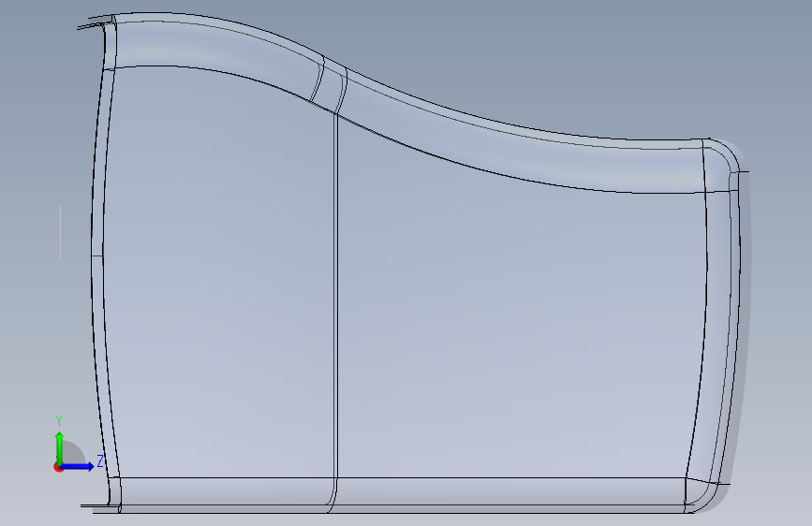The width and height of the screenshot is (812, 526).
Task: Click the blue Z axis arrow of the triad
Action: (x=78, y=466)
